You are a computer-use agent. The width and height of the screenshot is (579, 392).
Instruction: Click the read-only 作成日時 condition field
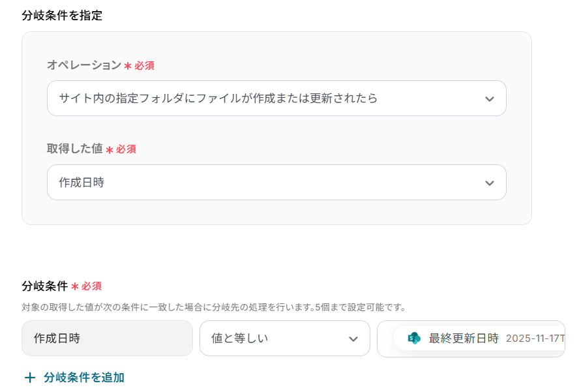107,339
